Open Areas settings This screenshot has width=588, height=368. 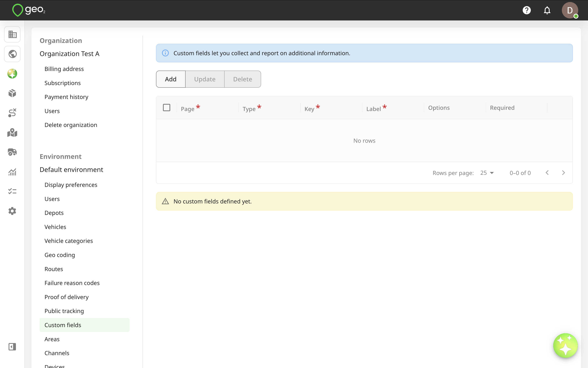(x=52, y=339)
